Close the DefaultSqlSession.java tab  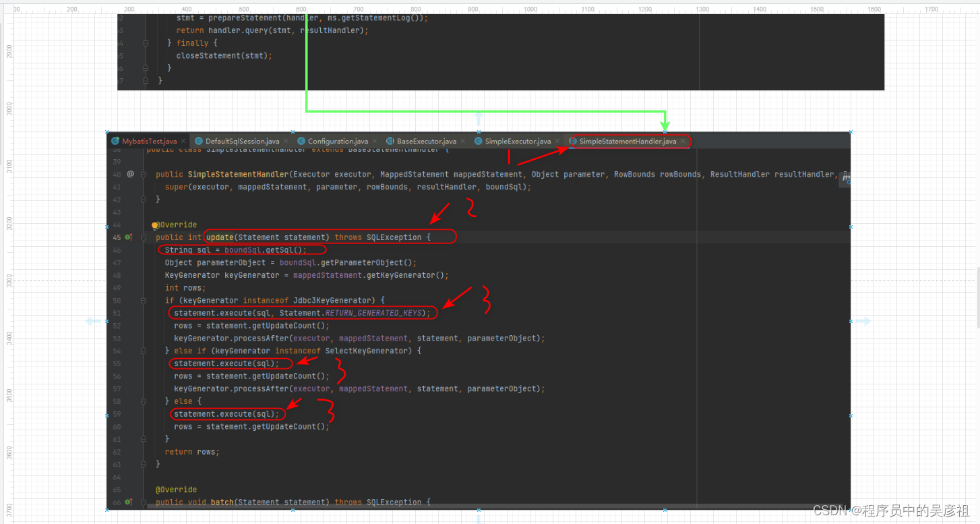(285, 142)
